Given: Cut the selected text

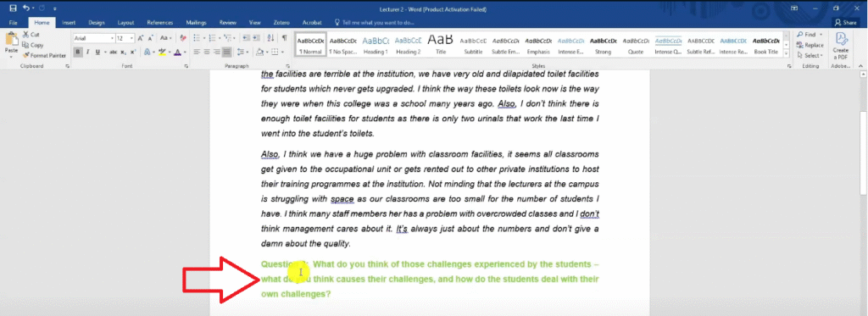Looking at the screenshot, I should (31, 35).
